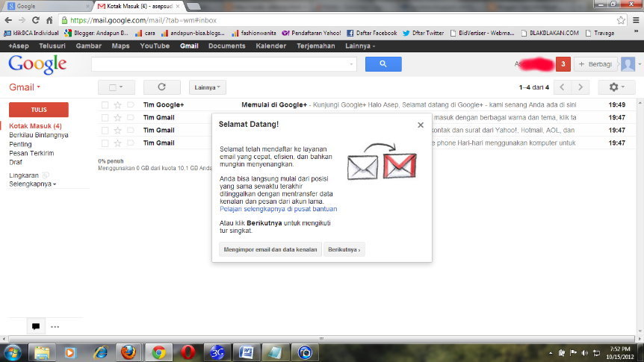Screen dimensions: 644x362
Task: Click the browser back arrow
Action: click(x=8, y=20)
